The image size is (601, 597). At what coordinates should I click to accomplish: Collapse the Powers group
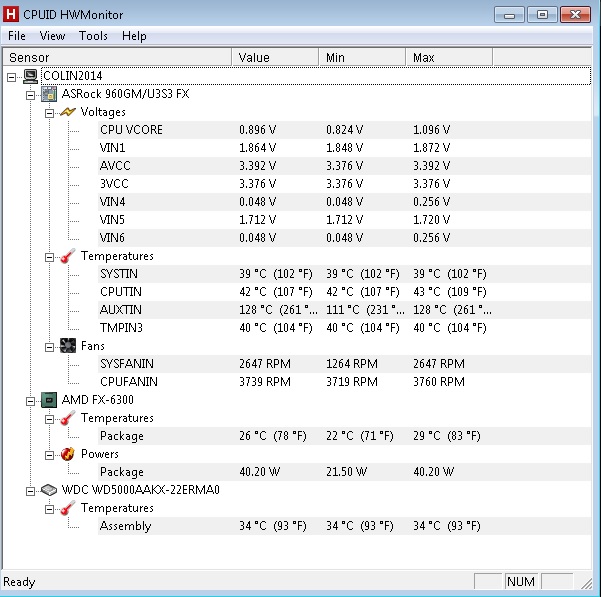[49, 456]
